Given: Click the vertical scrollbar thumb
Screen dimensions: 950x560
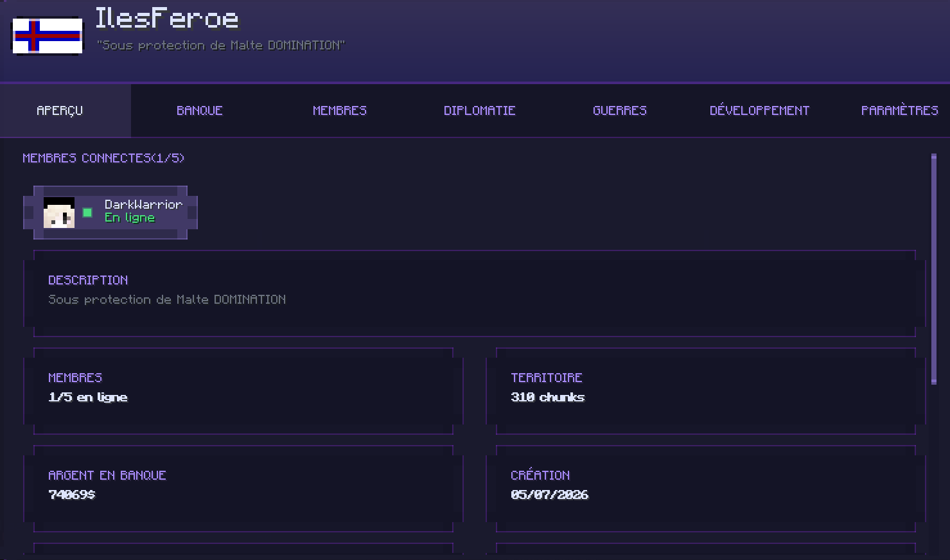Looking at the screenshot, I should coord(934,269).
